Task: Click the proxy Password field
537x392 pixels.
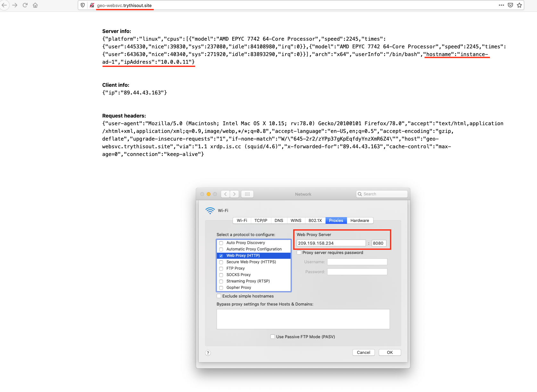Action: 357,272
